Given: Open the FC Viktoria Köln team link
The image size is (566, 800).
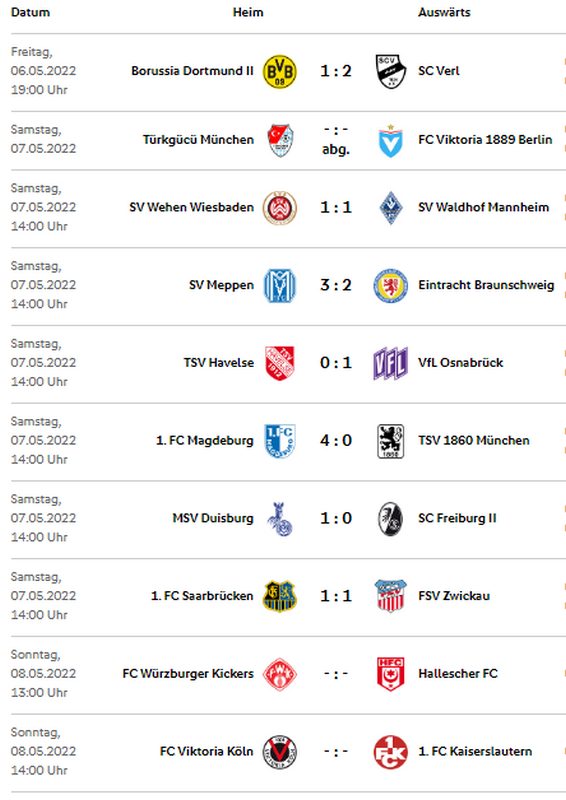Looking at the screenshot, I should pos(207,752).
